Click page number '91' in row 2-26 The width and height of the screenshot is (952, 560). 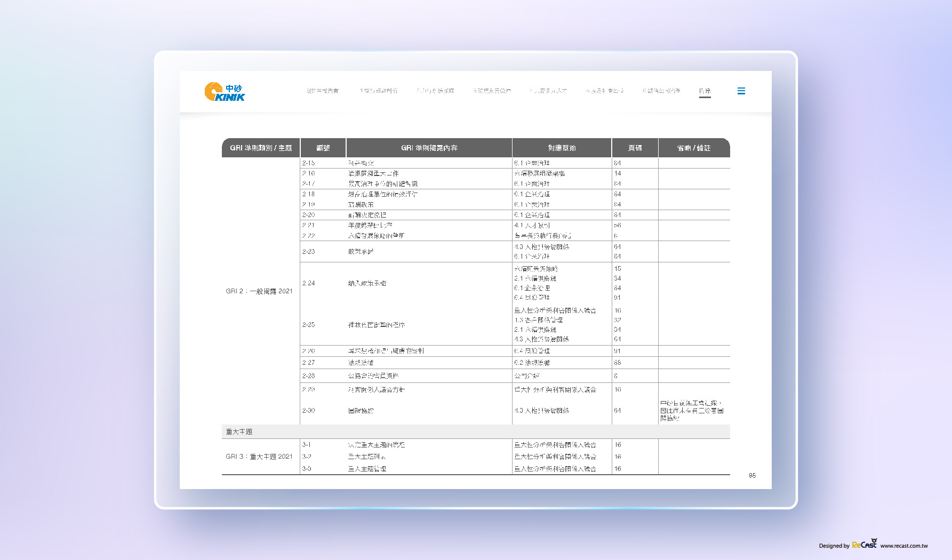pos(617,351)
